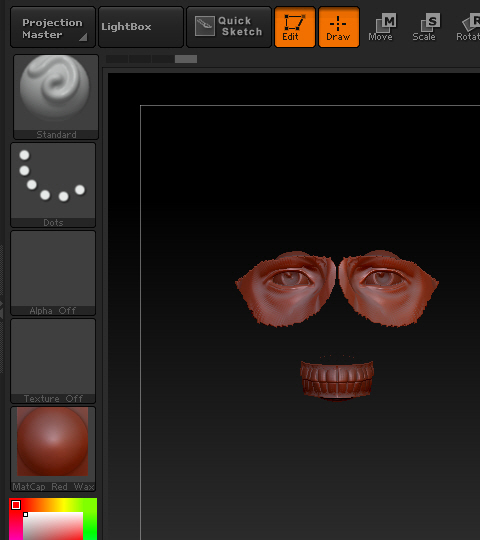Screen dimensions: 480x540
Task: Open the Dots stroke type selector
Action: pyautogui.click(x=53, y=185)
